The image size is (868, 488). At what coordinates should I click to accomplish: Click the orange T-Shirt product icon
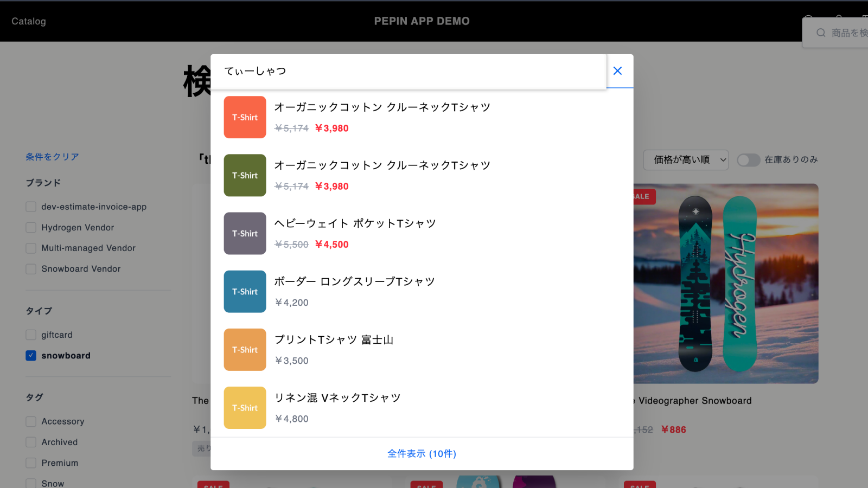(x=245, y=117)
